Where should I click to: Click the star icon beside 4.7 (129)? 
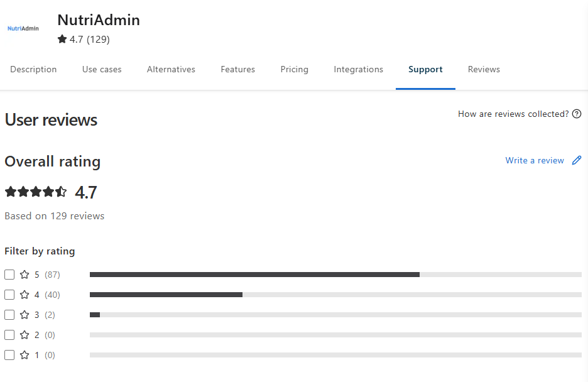point(62,39)
